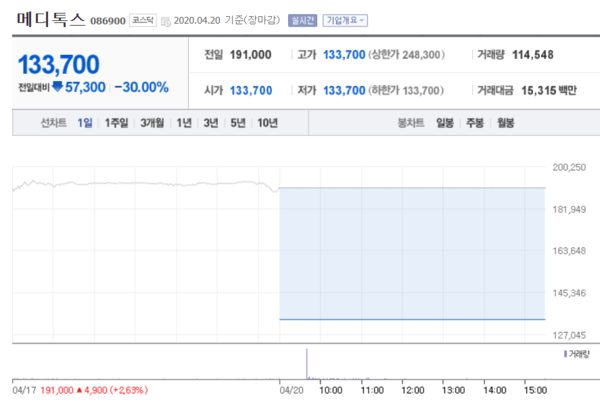Viewport: 600px width, 407px height.
Task: Select the 1주일 line chart tab
Action: [116, 123]
